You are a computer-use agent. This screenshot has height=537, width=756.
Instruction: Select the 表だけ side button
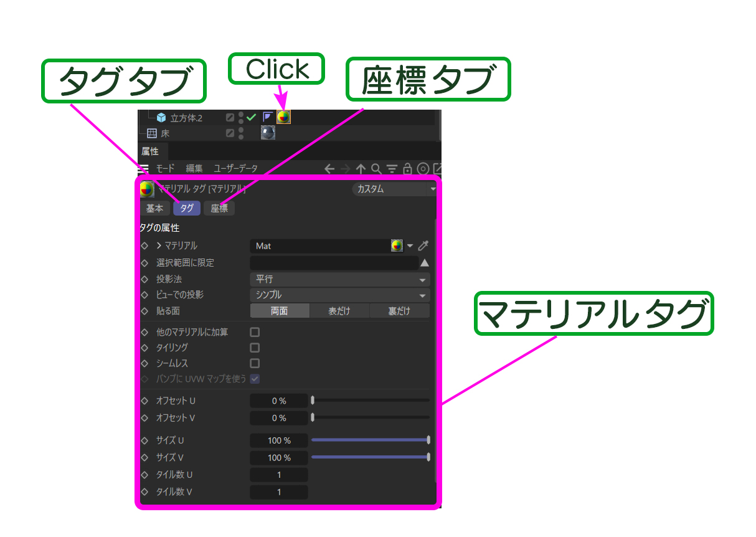point(339,311)
